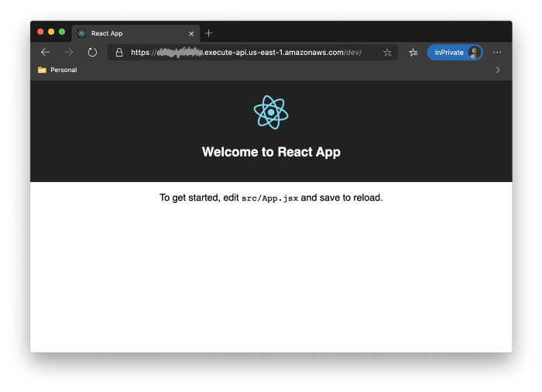
Task: Open a new tab with the plus button
Action: [x=208, y=33]
